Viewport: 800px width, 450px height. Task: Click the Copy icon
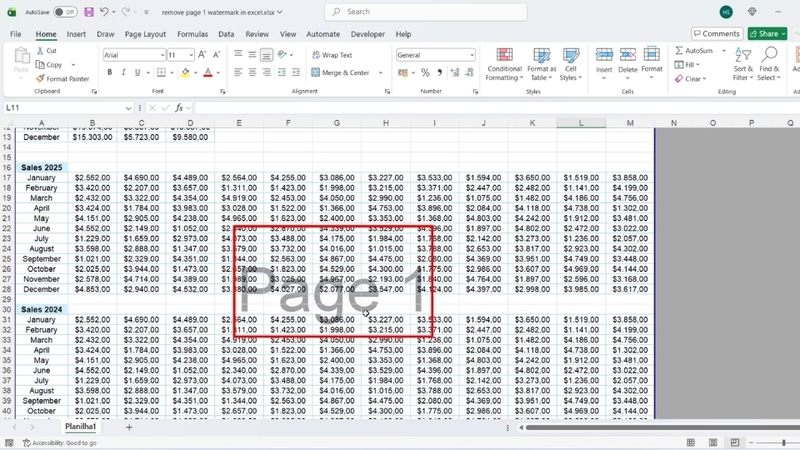40,65
